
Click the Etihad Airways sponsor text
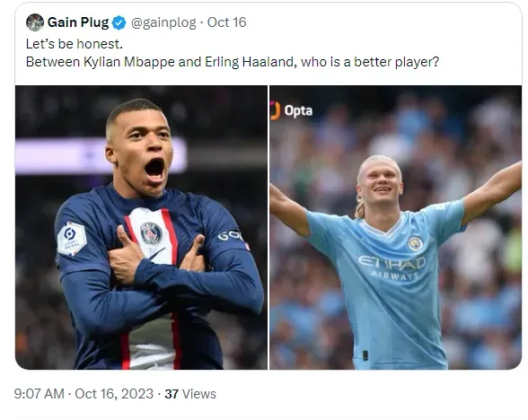(392, 267)
